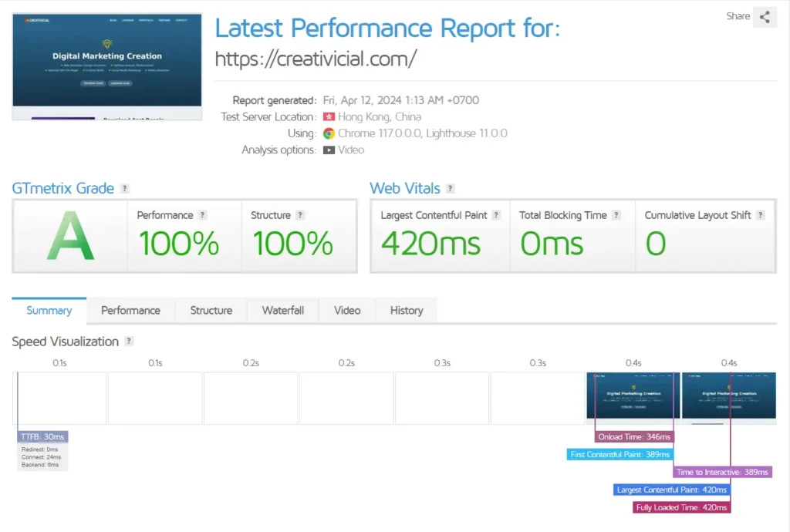The width and height of the screenshot is (790, 532).
Task: Click the Report generated label
Action: (275, 100)
